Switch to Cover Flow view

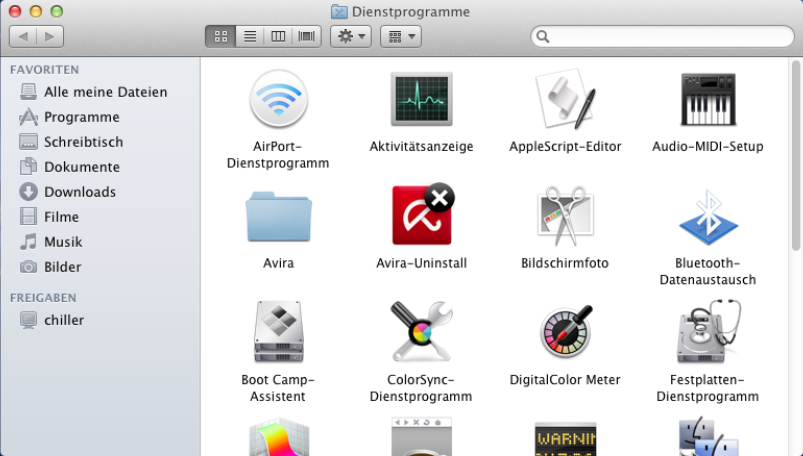307,36
